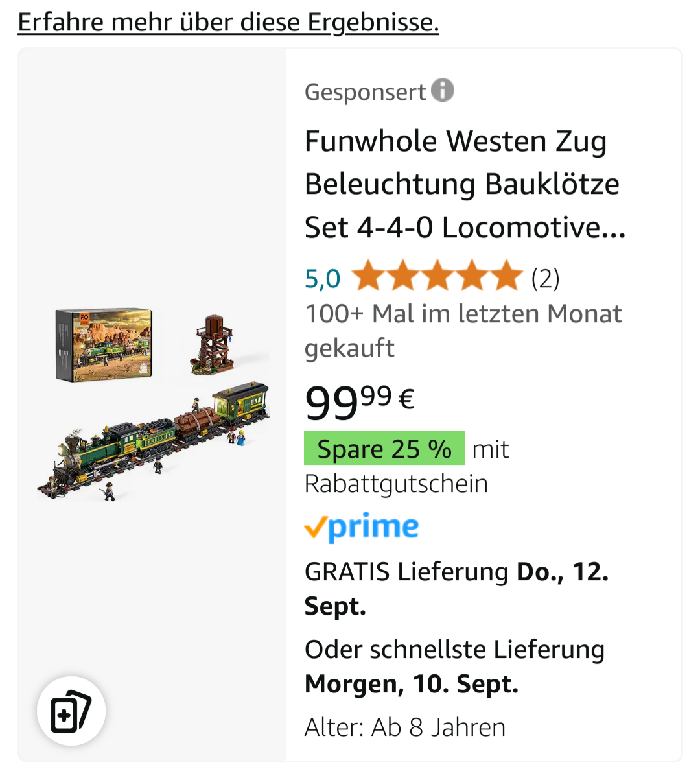Click the 5,0 rating number
This screenshot has height=767, width=700.
(x=322, y=278)
